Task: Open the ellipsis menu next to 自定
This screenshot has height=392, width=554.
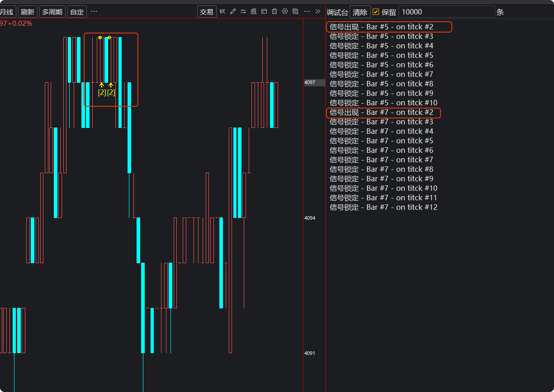Action: coord(94,11)
